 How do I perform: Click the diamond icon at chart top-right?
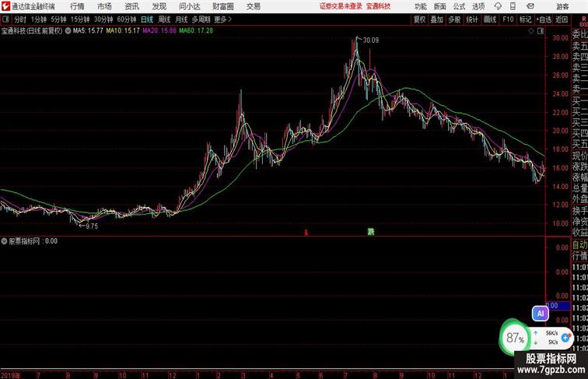pos(531,31)
